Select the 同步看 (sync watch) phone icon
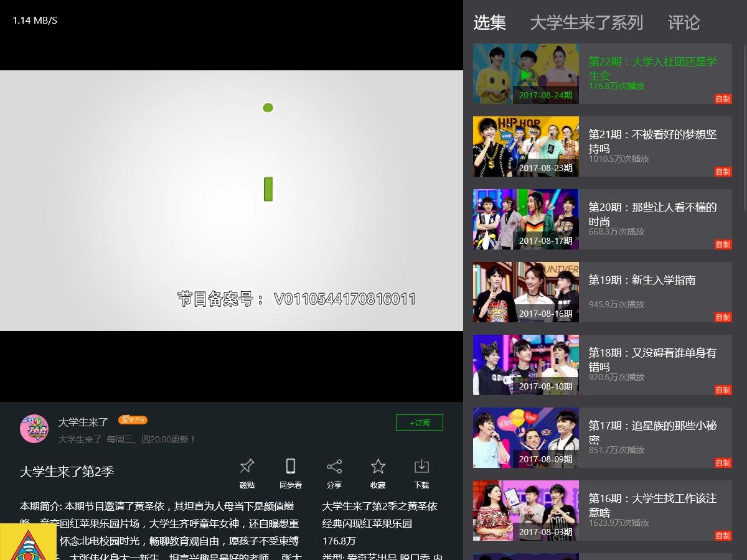The image size is (747, 560). pyautogui.click(x=290, y=465)
